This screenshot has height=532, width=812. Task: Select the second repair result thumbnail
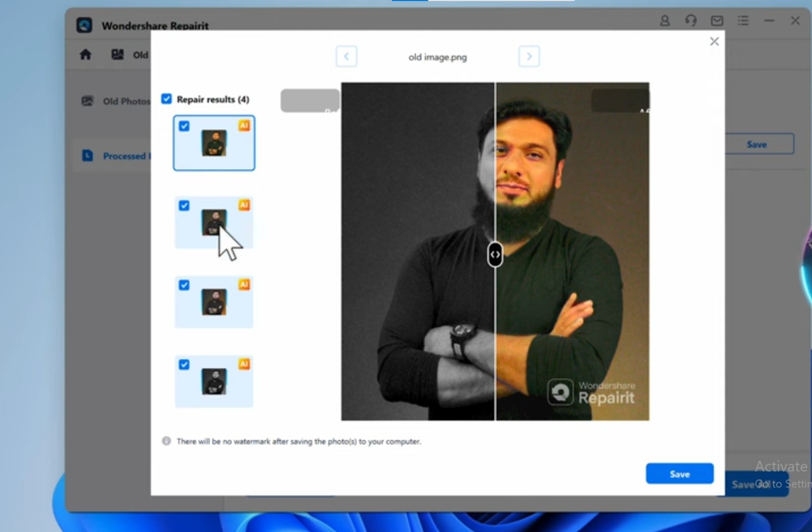pos(214,222)
